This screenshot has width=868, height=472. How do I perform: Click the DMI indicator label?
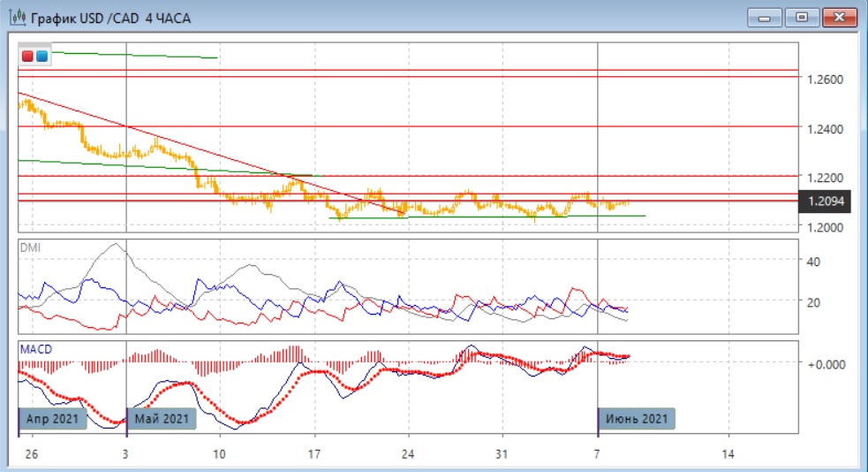click(x=31, y=248)
